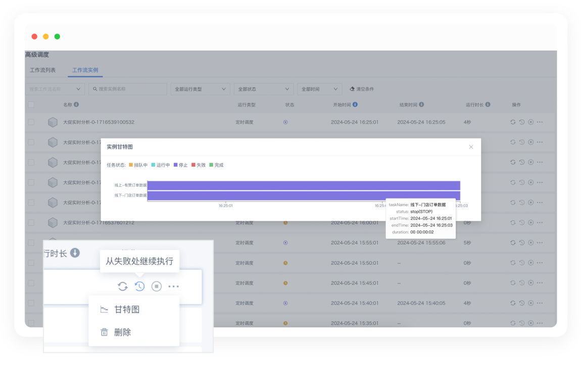Choose 删除 from the popup menu

tap(134, 332)
